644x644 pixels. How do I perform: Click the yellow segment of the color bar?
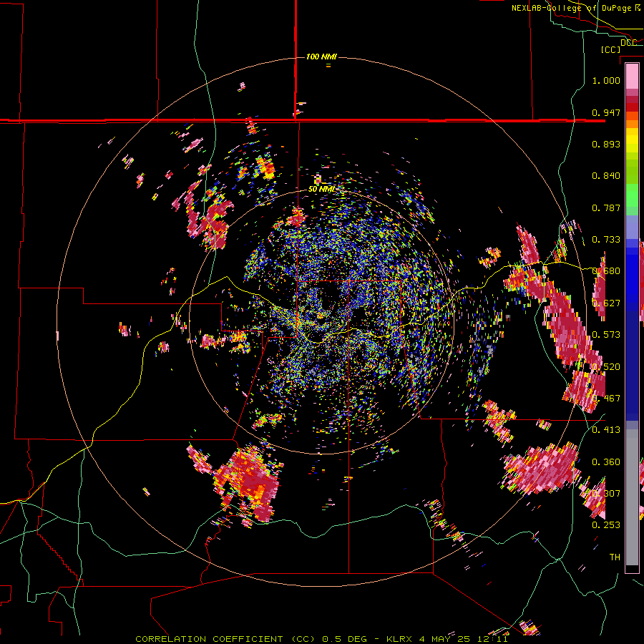[632, 140]
